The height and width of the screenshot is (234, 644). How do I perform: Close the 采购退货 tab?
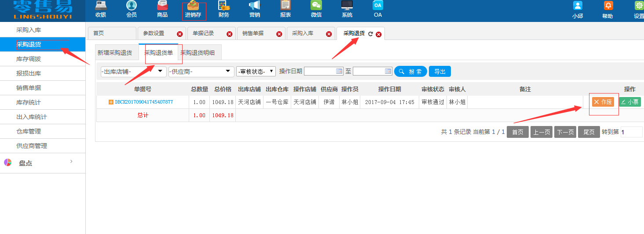point(379,34)
